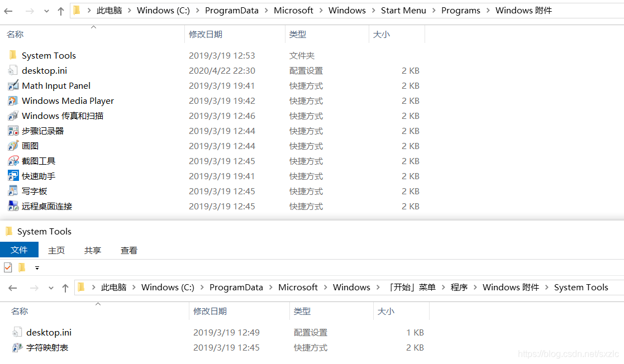Screen dimensions: 624x364
Task: Select the 文件夹 type cell
Action: tap(302, 56)
